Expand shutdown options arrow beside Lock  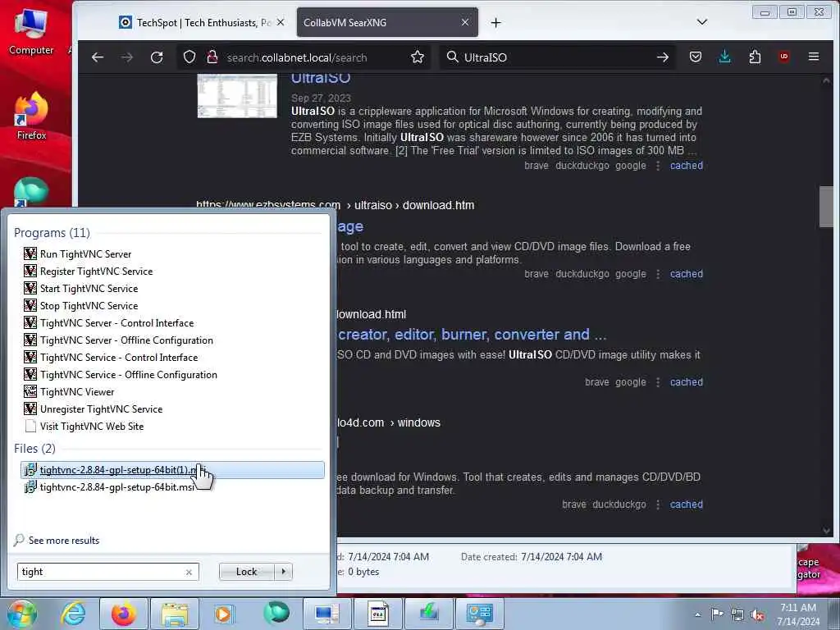click(x=283, y=572)
